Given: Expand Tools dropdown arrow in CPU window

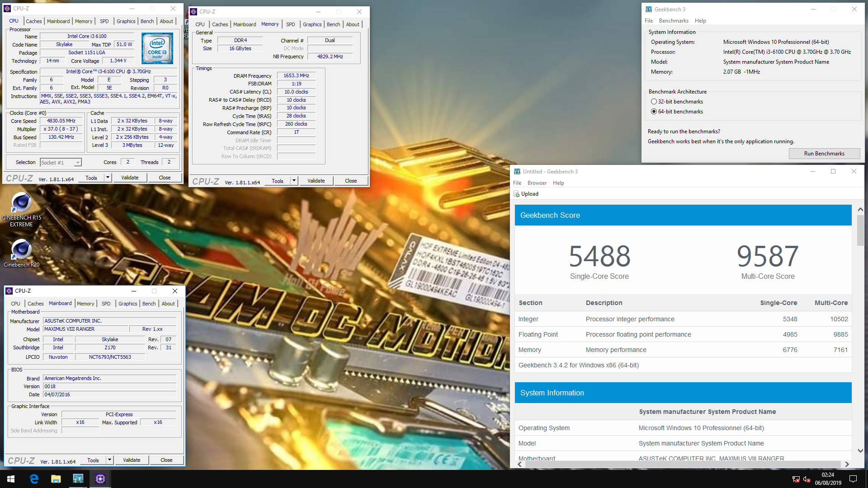Looking at the screenshot, I should click(x=108, y=178).
